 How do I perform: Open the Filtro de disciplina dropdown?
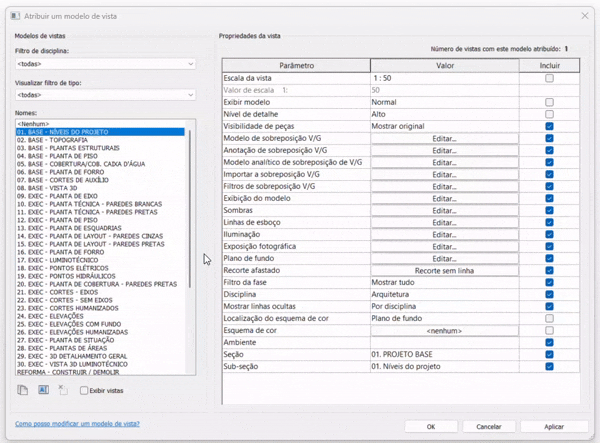[x=105, y=64]
